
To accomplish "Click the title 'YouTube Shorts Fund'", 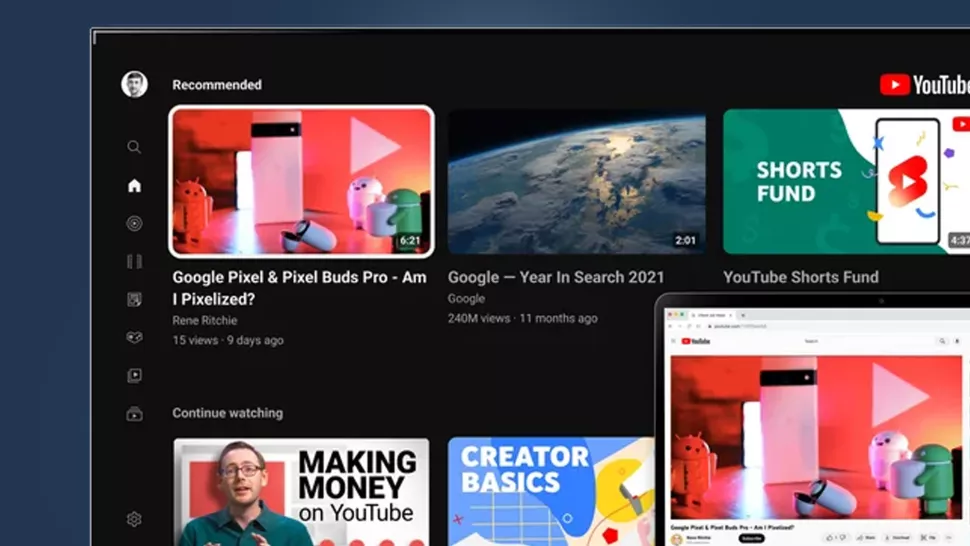I will 801,277.
